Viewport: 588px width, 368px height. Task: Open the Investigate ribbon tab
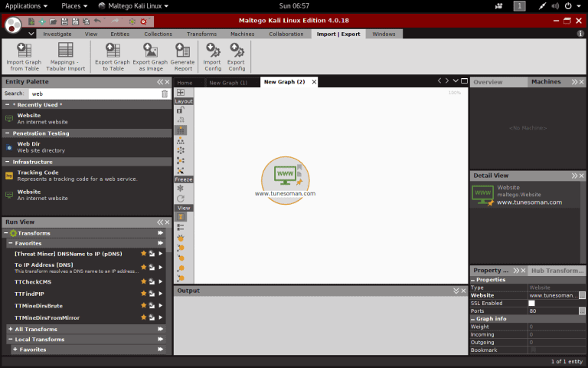click(57, 34)
